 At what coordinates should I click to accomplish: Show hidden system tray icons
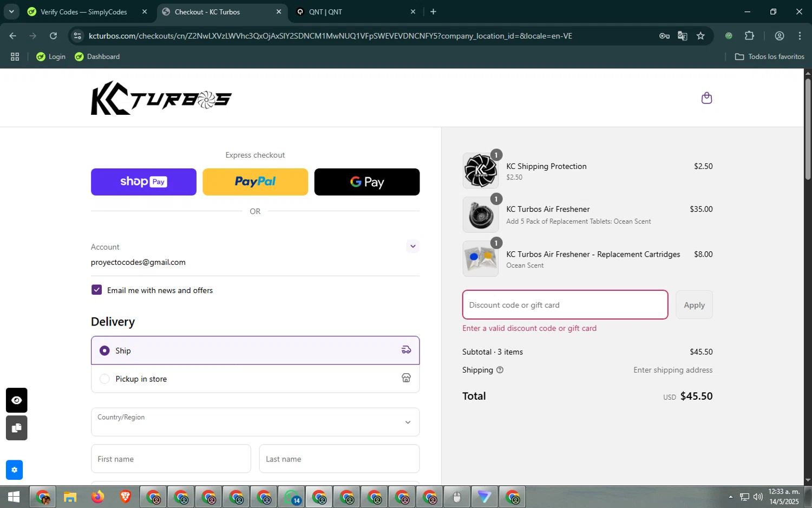(730, 497)
